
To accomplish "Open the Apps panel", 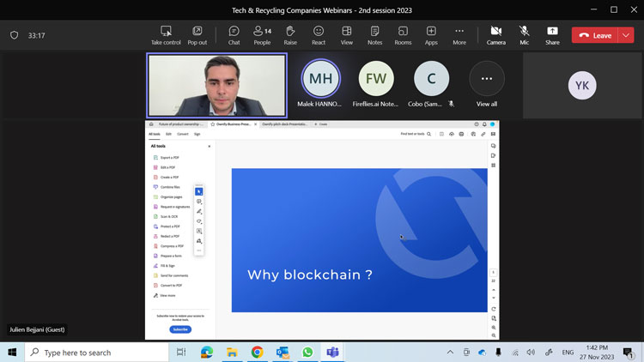I will click(431, 35).
